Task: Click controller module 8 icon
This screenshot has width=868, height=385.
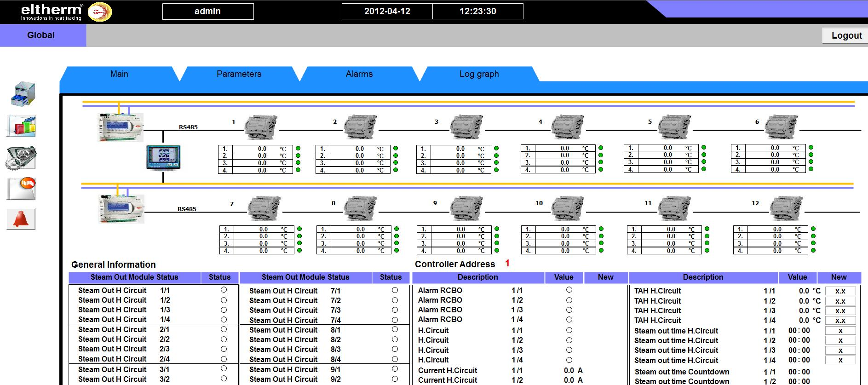Action: coord(361,208)
